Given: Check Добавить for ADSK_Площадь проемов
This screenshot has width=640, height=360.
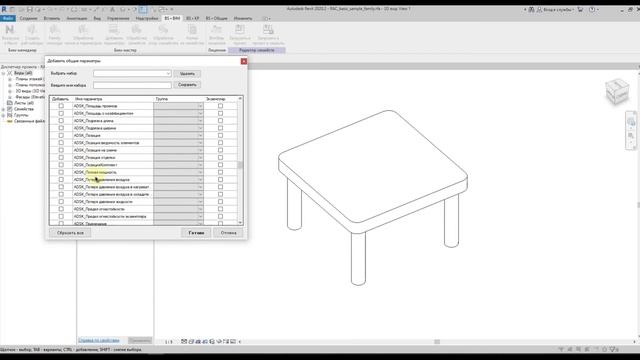Looking at the screenshot, I should tap(61, 106).
